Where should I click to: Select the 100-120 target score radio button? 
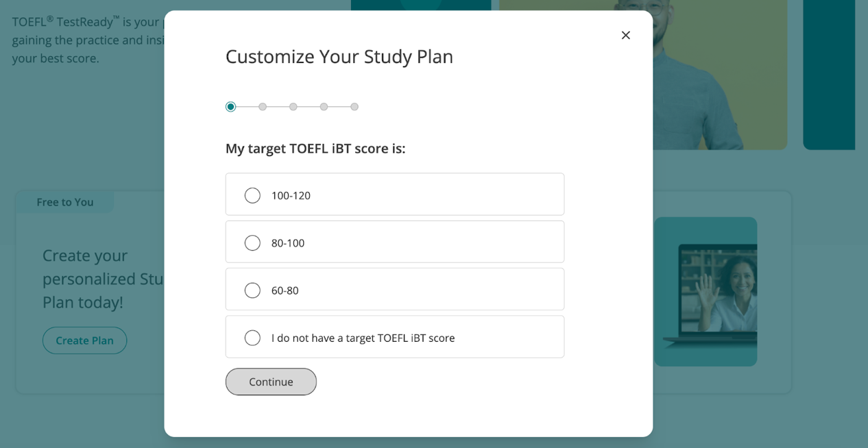252,195
